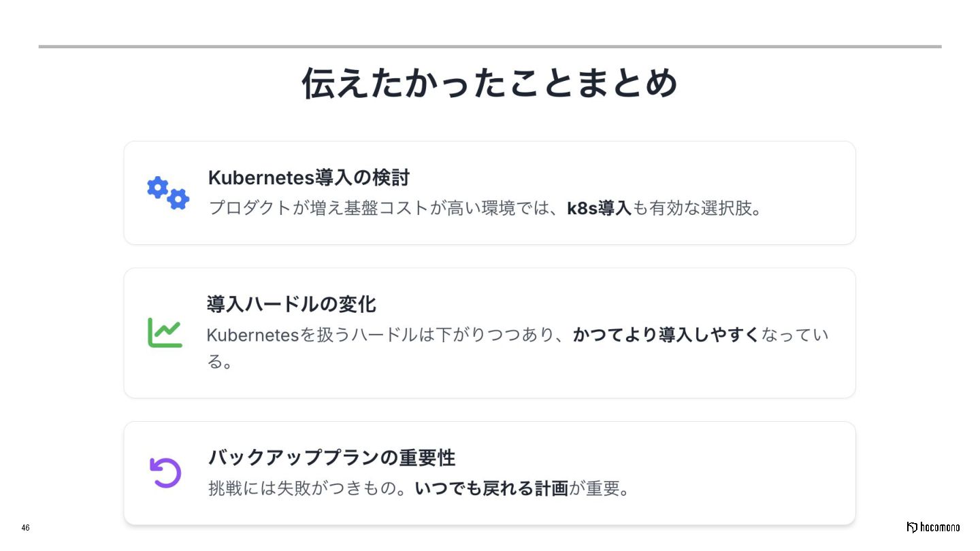Click the slide title 伝えたかったことまとめ
This screenshot has height=551, width=980.
[490, 84]
